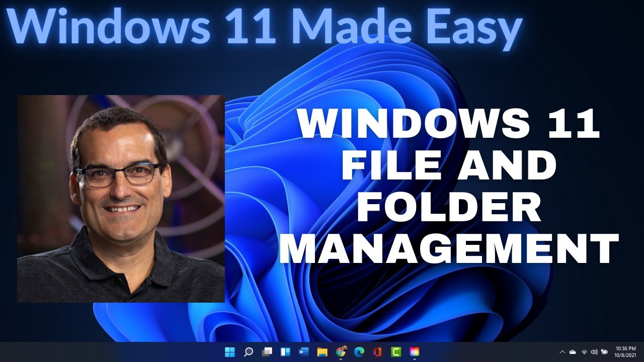The image size is (644, 362).
Task: Open Adobe Creative Cloud taskbar icon
Action: 415,351
